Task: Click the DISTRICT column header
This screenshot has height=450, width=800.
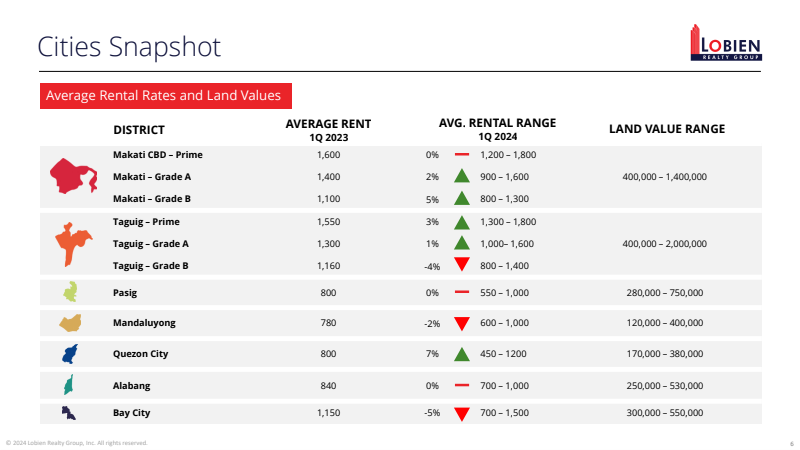Action: point(139,129)
